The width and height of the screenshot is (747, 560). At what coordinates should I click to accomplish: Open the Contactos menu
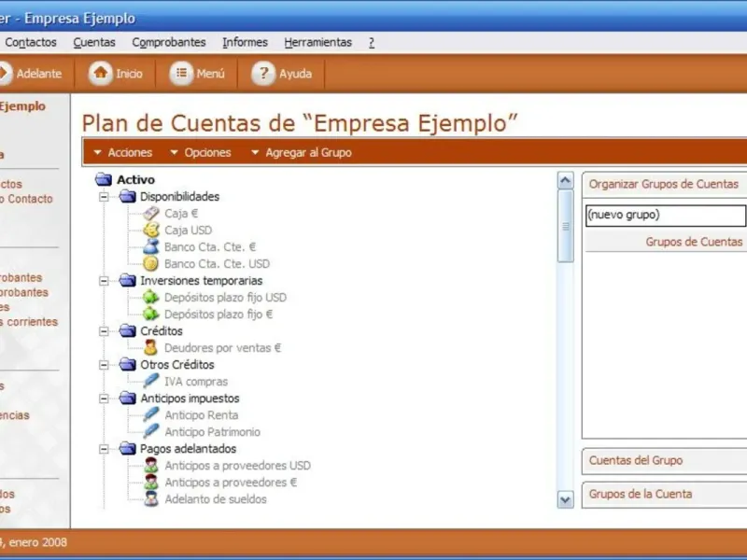31,42
